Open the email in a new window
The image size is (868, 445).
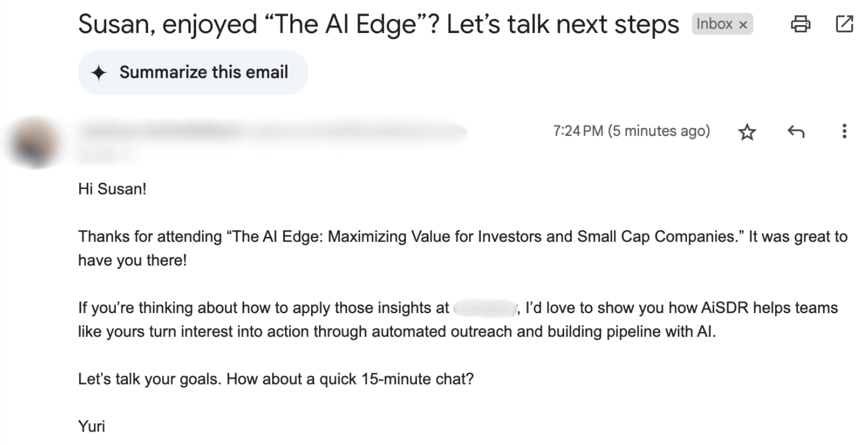pyautogui.click(x=844, y=24)
